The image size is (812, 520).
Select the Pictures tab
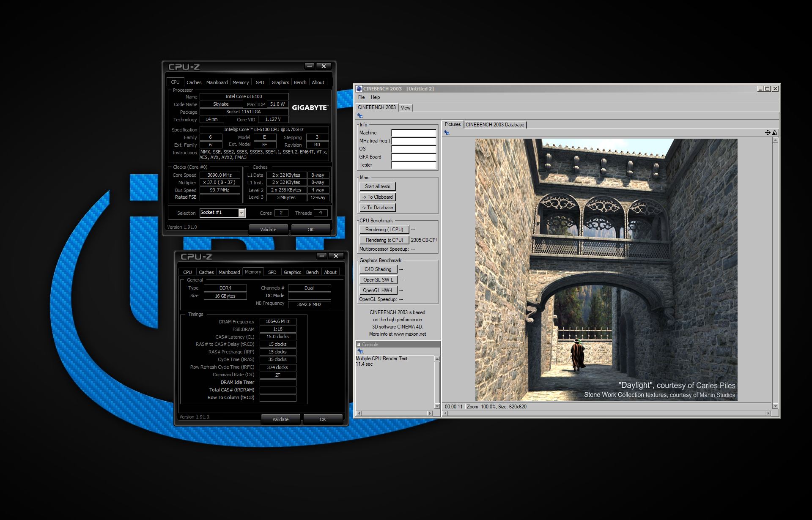tap(453, 124)
